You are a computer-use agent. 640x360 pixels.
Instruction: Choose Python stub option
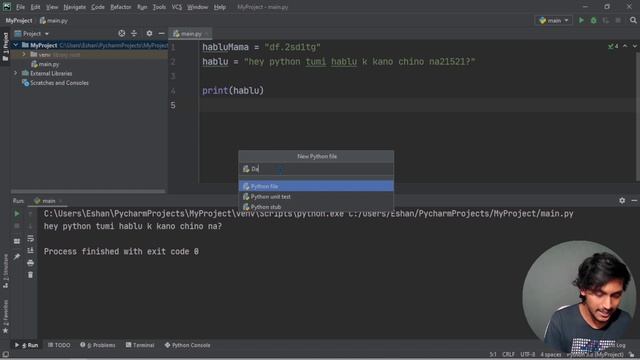click(x=316, y=207)
